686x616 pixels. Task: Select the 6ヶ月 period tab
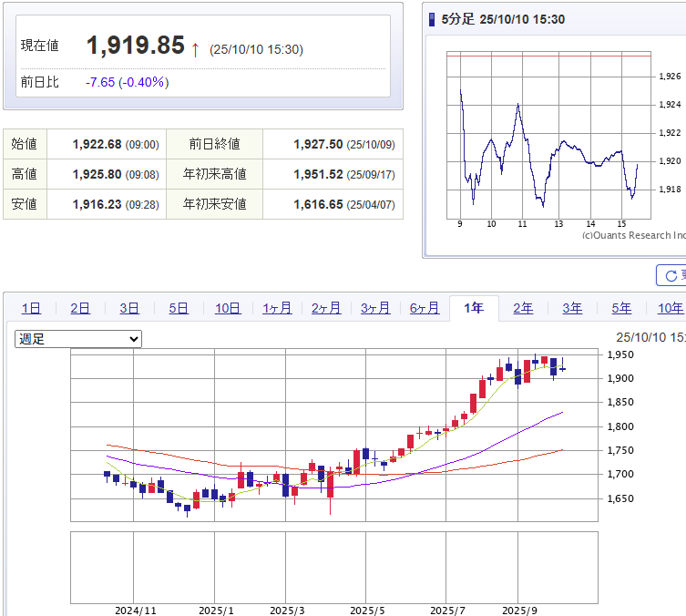click(x=425, y=308)
